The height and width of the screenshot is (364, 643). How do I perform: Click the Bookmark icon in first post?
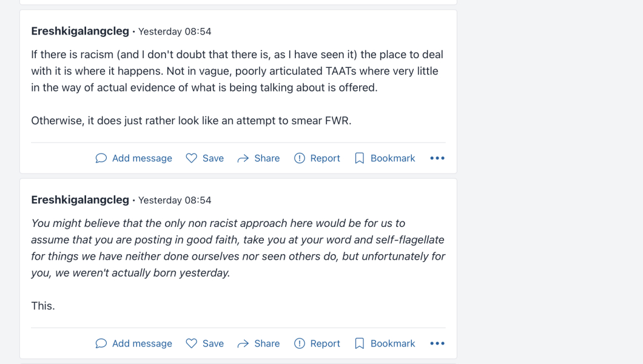pos(360,158)
